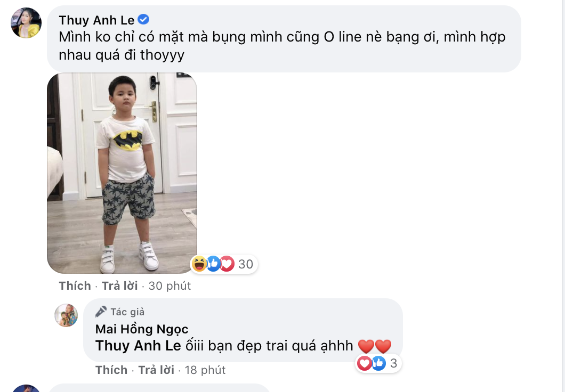Like Thuy Anh Le's comment with Thích
The width and height of the screenshot is (565, 392).
click(x=75, y=286)
